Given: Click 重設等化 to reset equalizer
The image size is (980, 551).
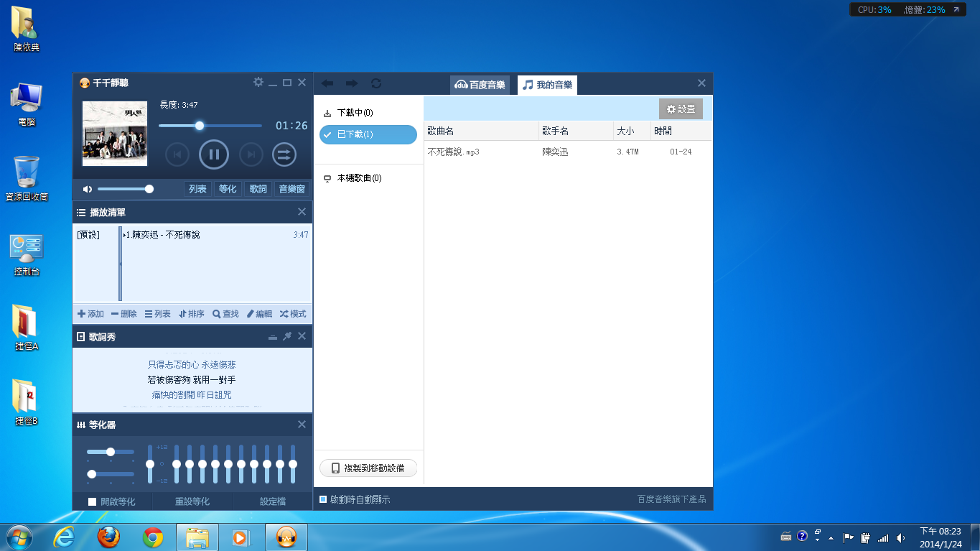Looking at the screenshot, I should (x=192, y=501).
